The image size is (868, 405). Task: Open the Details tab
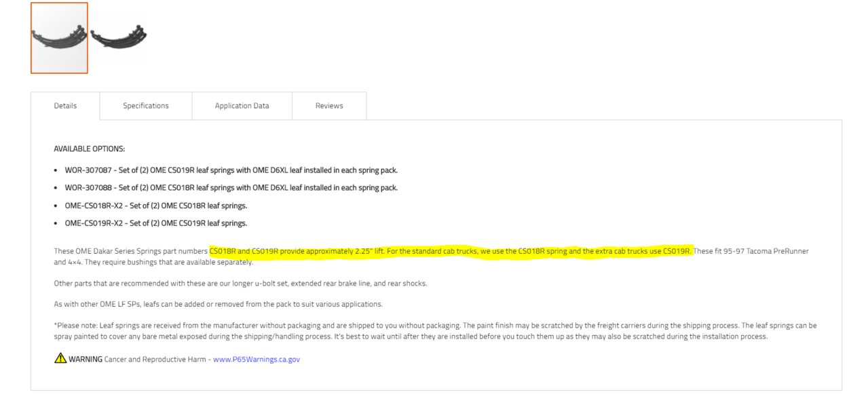click(x=65, y=106)
